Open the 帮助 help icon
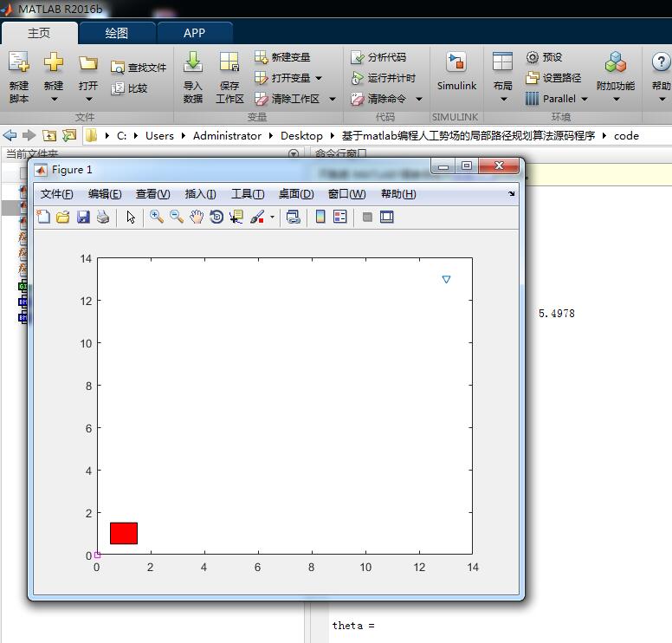Screen dimensions: 672x643 [x=661, y=62]
